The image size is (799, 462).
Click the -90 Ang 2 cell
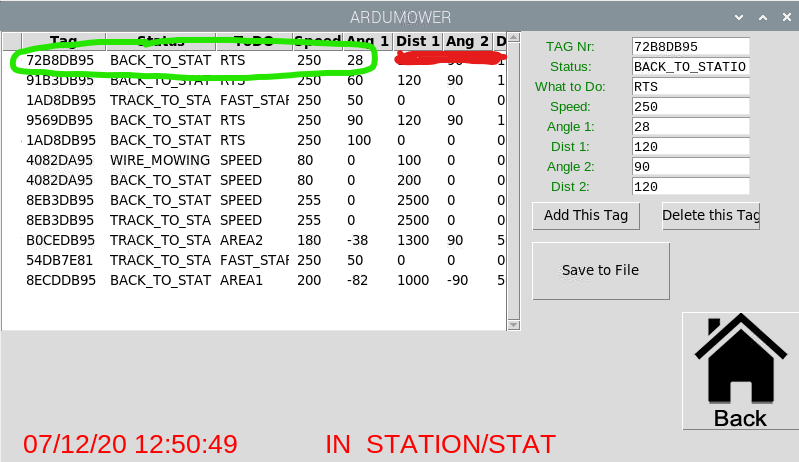458,281
